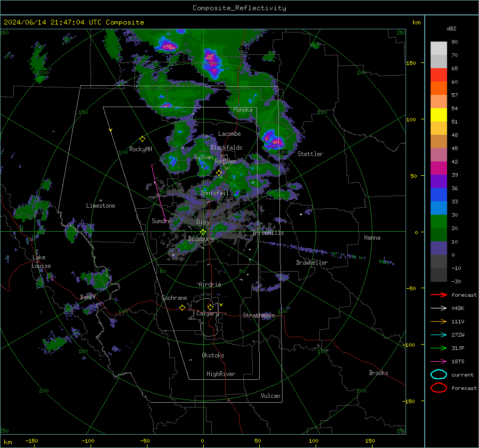Viewport: 479px width, 448px height.
Task: Select the white 04DK arrow legend icon
Action: [439, 308]
